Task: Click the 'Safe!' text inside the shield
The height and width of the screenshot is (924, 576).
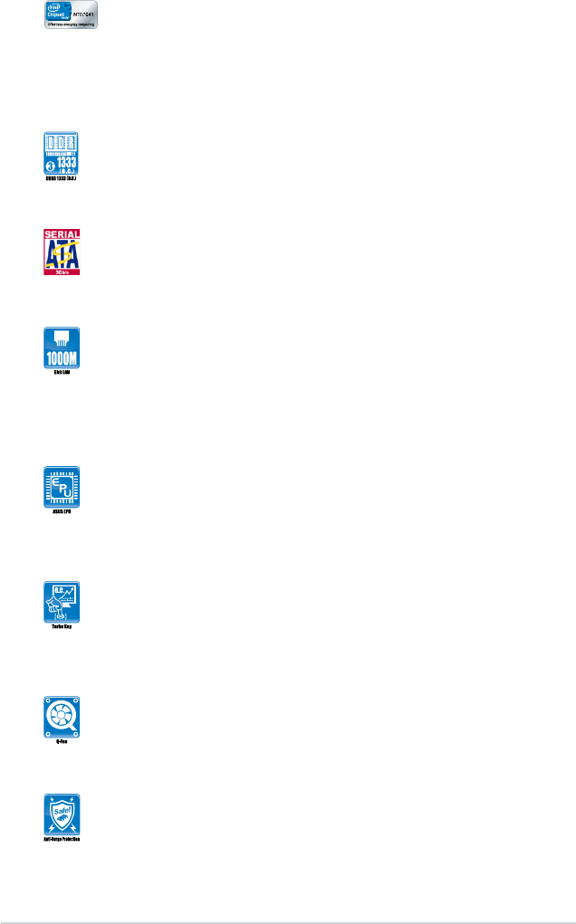Action: pyautogui.click(x=62, y=812)
